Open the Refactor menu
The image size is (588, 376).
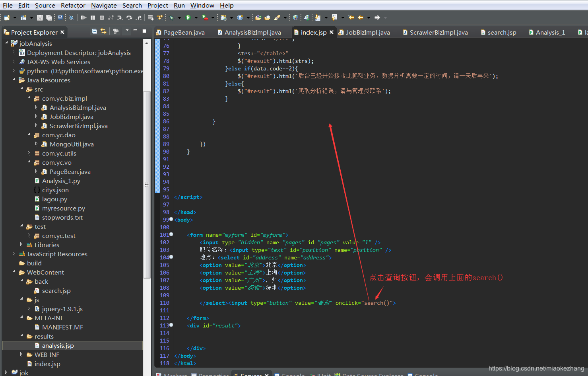pos(73,5)
